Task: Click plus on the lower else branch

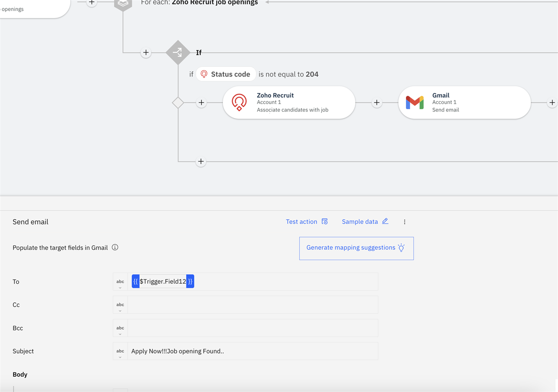Action: 201,162
